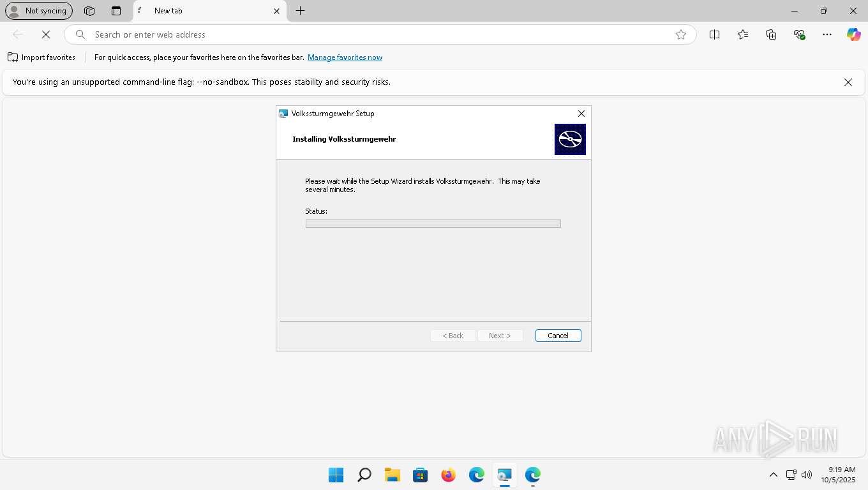Stop loading the page
This screenshot has width=868, height=490.
click(46, 34)
